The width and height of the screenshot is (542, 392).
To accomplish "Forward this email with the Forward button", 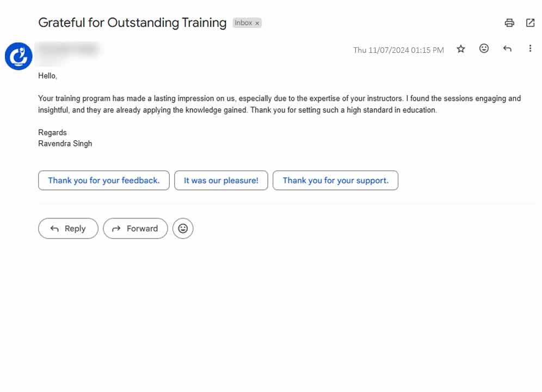I will point(135,229).
